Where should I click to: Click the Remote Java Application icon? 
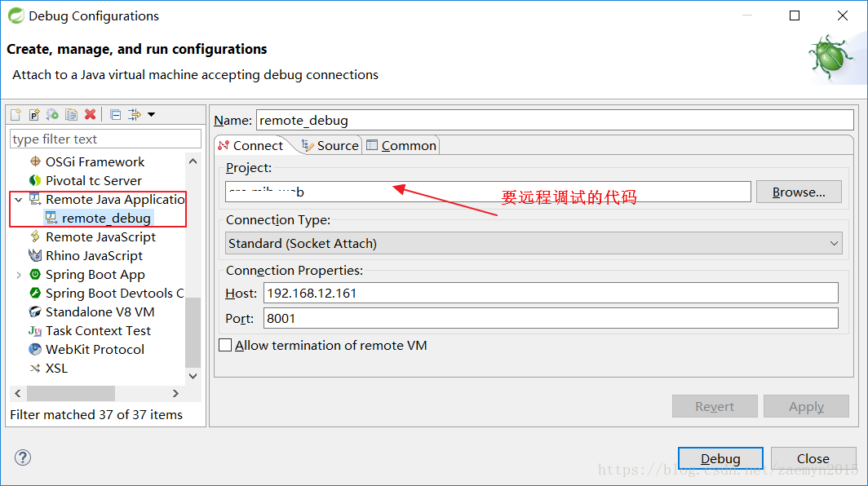coord(35,199)
